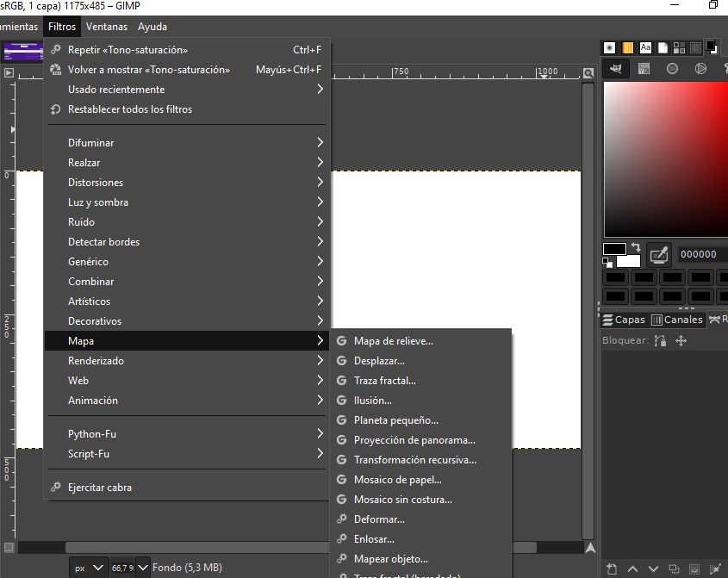This screenshot has width=728, height=578.
Task: Reset colors to default black and white
Action: click(x=608, y=262)
